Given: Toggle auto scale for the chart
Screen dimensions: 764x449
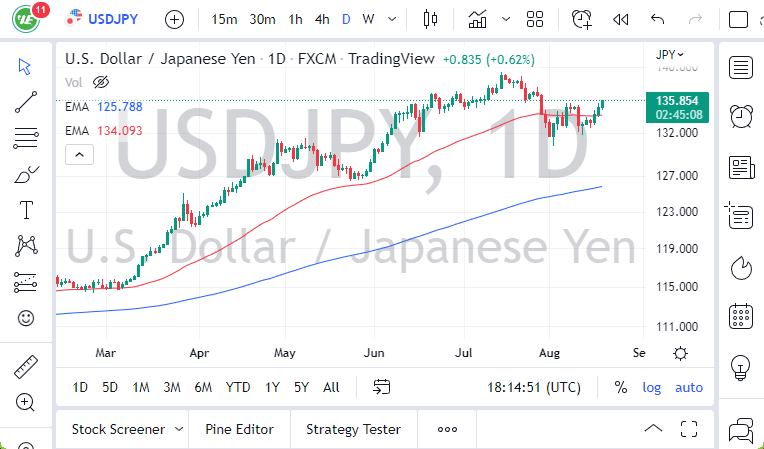Looking at the screenshot, I should click(x=689, y=387).
